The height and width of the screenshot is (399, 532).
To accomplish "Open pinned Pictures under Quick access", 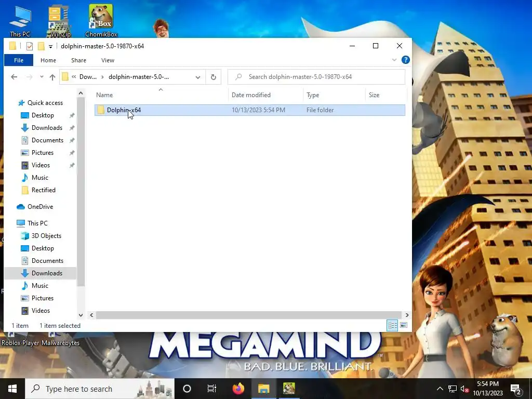I will (x=43, y=153).
